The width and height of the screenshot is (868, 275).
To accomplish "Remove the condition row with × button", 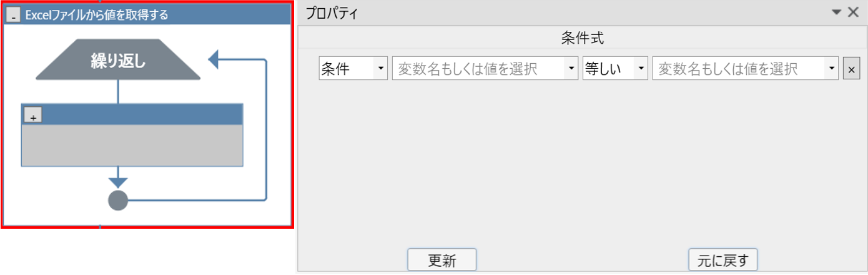I will 850,69.
